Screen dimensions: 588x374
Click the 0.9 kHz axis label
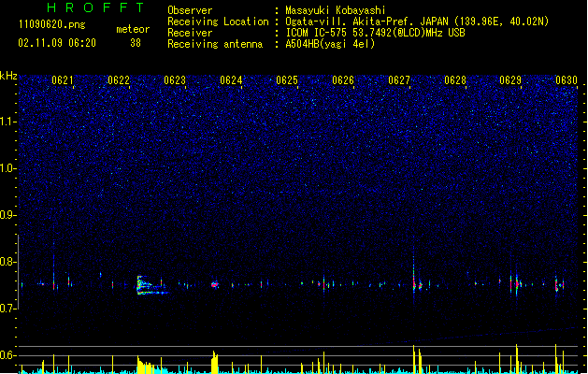point(8,215)
